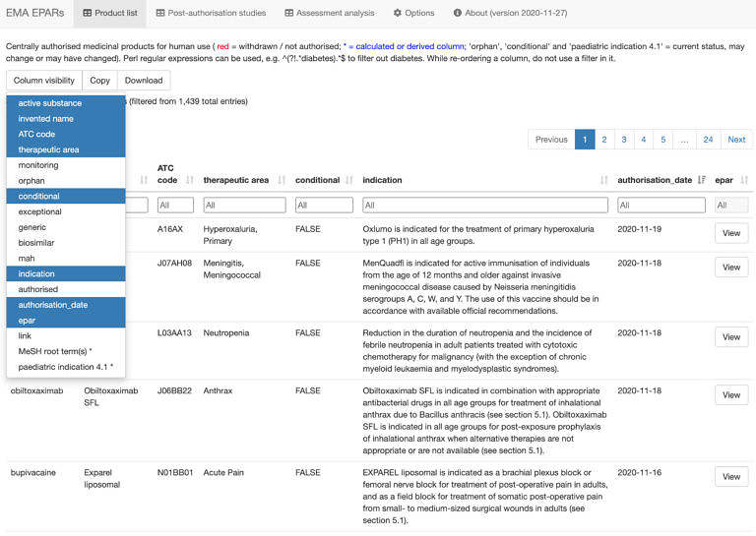The image size is (756, 536).
Task: Switch to Post-authorisation studies tab
Action: click(x=210, y=14)
